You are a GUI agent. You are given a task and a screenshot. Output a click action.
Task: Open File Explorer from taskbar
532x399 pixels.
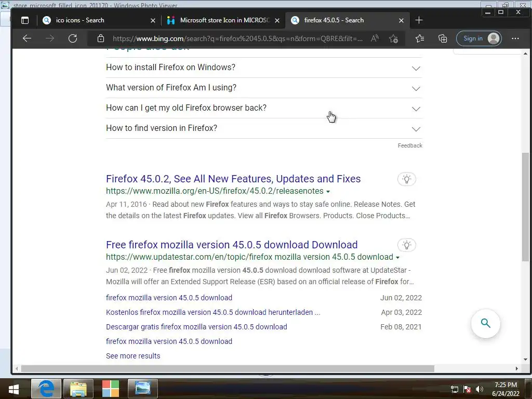click(78, 389)
